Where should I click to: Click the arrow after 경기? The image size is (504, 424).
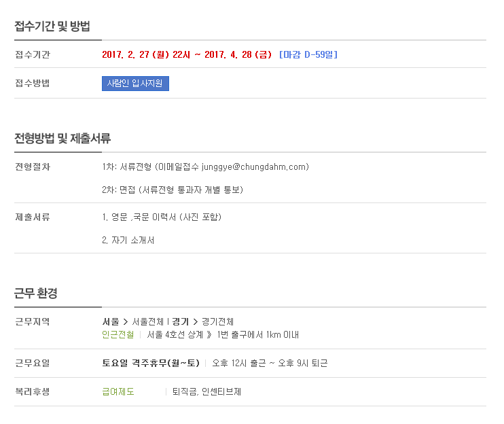pyautogui.click(x=195, y=322)
